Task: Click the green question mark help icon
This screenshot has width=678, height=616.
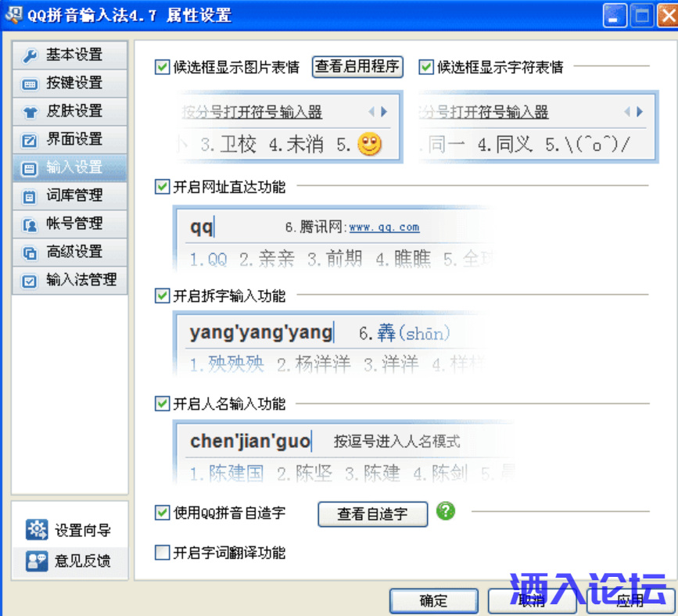Action: [x=446, y=511]
